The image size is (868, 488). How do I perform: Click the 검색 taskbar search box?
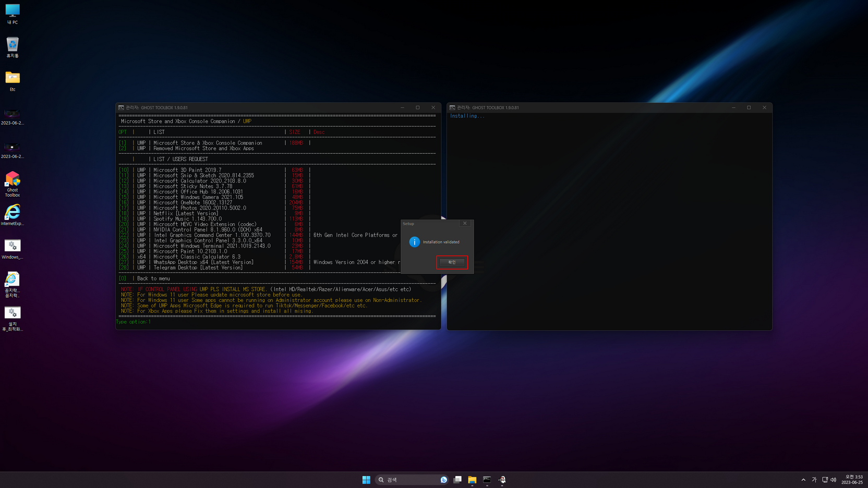[412, 480]
